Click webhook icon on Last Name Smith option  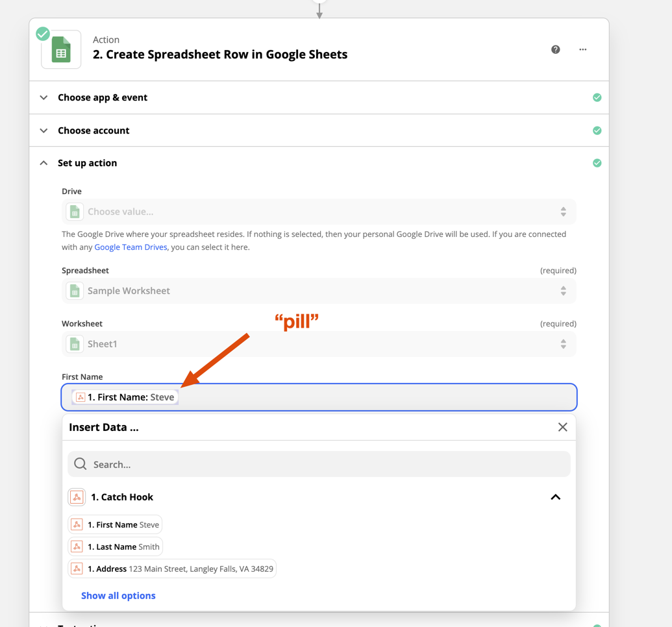click(77, 547)
